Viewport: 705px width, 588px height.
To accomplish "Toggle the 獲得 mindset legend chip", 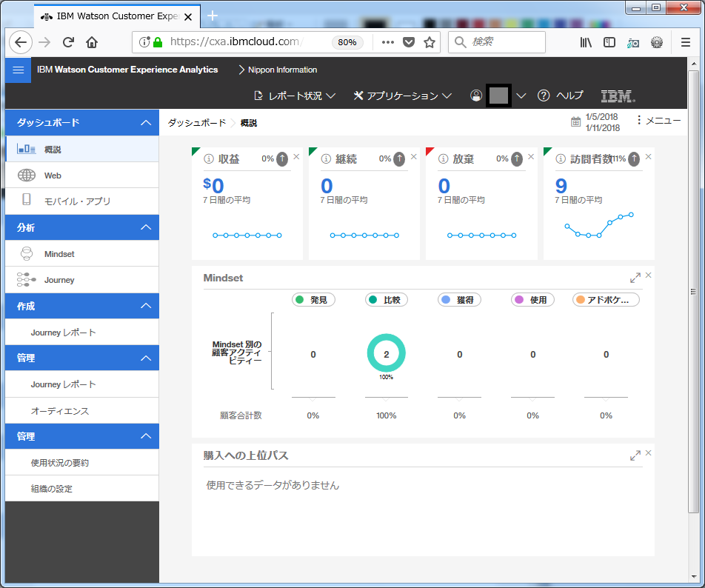I will pyautogui.click(x=459, y=300).
